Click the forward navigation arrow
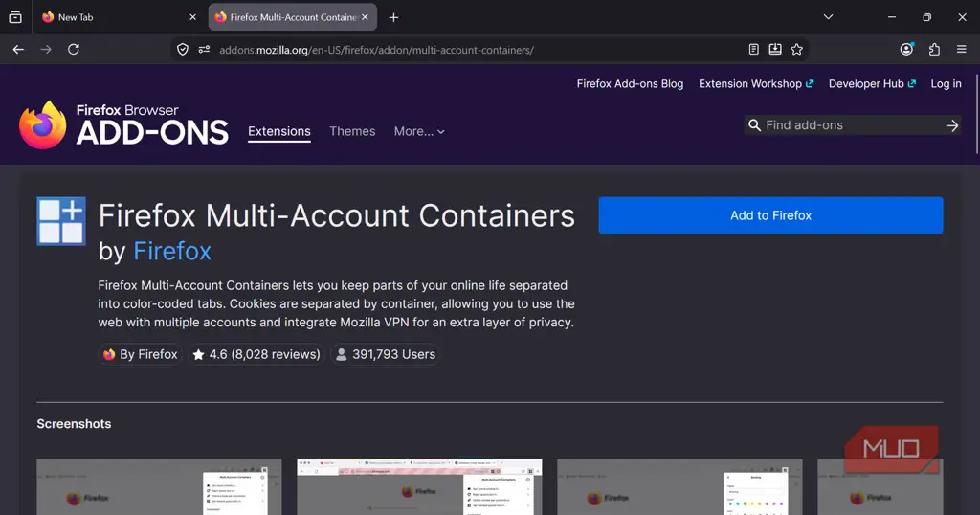The width and height of the screenshot is (980, 515). (46, 50)
